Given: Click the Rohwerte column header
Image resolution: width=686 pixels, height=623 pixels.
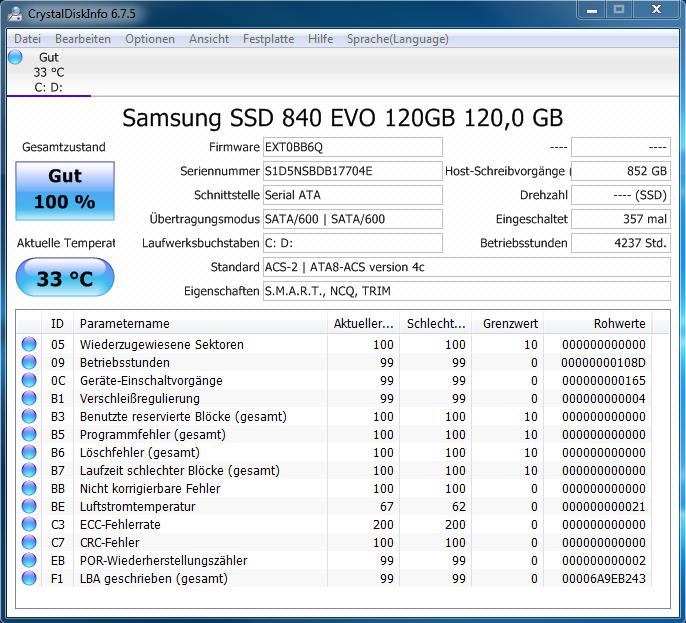Looking at the screenshot, I should coord(597,323).
